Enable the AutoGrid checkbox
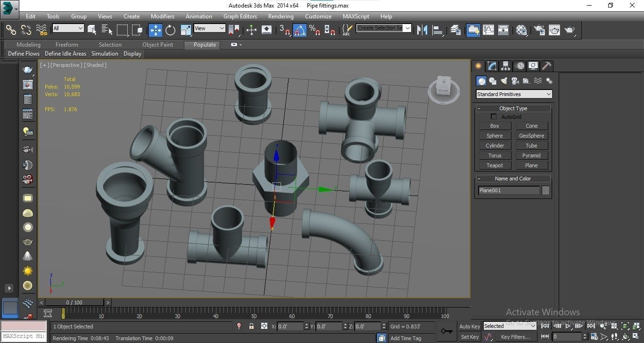The width and height of the screenshot is (644, 343). (494, 117)
